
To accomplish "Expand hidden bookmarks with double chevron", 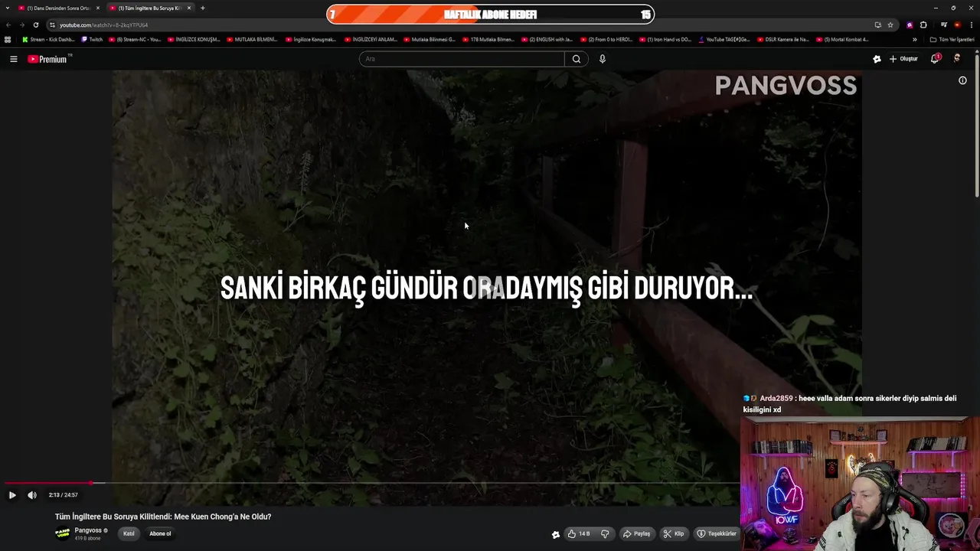I will tap(914, 39).
